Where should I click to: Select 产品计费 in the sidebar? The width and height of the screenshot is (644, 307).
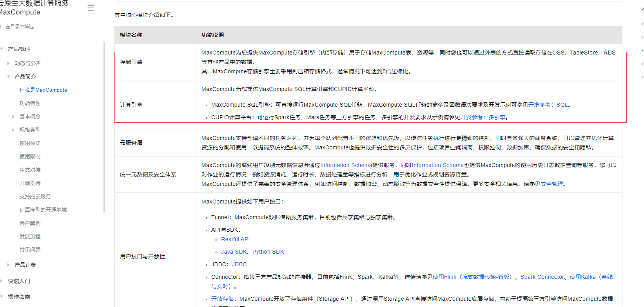click(25, 265)
